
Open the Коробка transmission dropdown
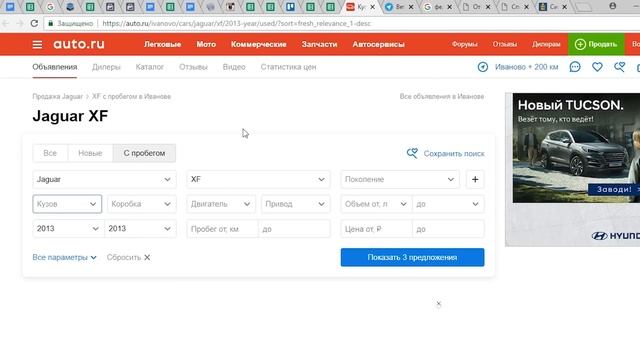click(142, 204)
